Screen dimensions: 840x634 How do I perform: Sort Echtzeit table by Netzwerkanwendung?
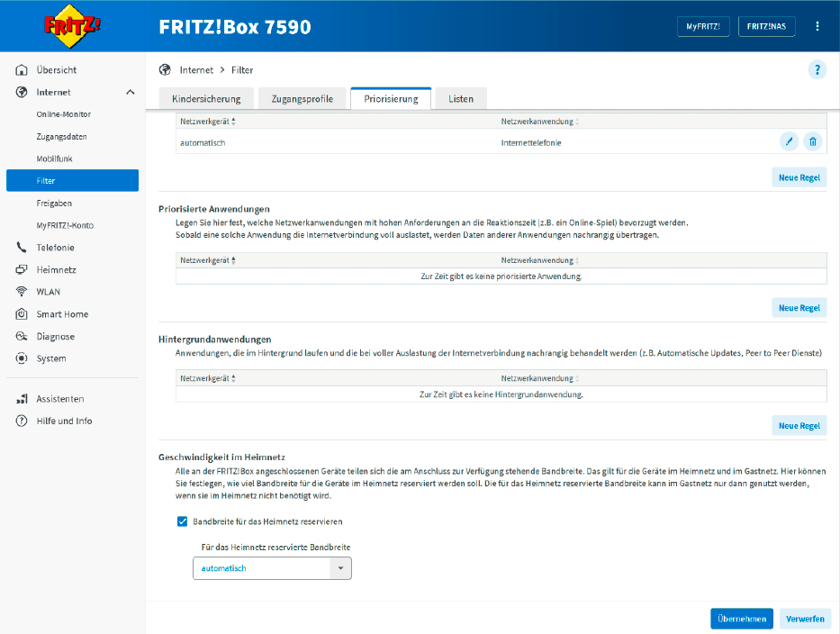[540, 122]
